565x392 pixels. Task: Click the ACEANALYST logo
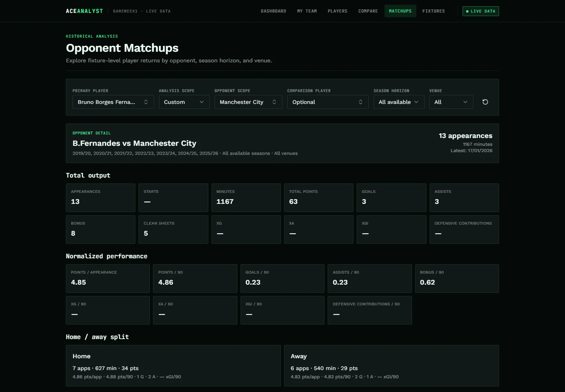point(84,11)
